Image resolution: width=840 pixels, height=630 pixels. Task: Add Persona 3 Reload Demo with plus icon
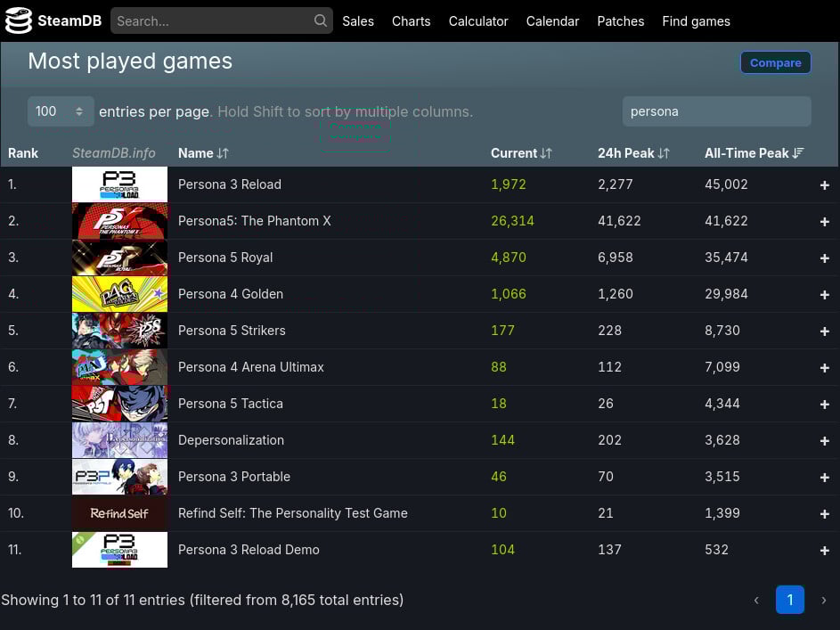click(825, 550)
